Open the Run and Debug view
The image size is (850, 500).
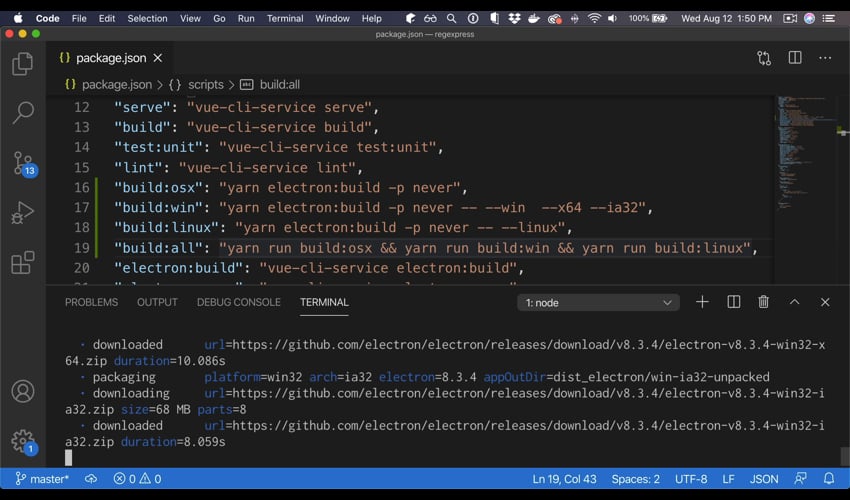[x=23, y=213]
